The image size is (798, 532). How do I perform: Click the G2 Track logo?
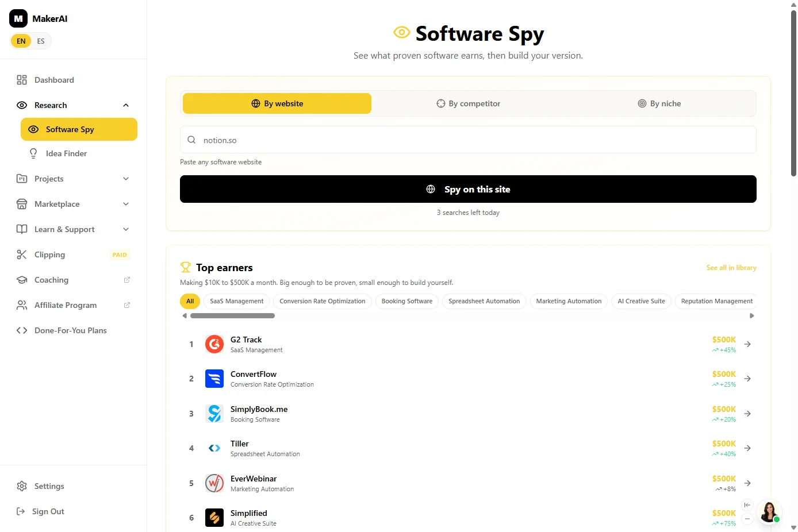214,344
